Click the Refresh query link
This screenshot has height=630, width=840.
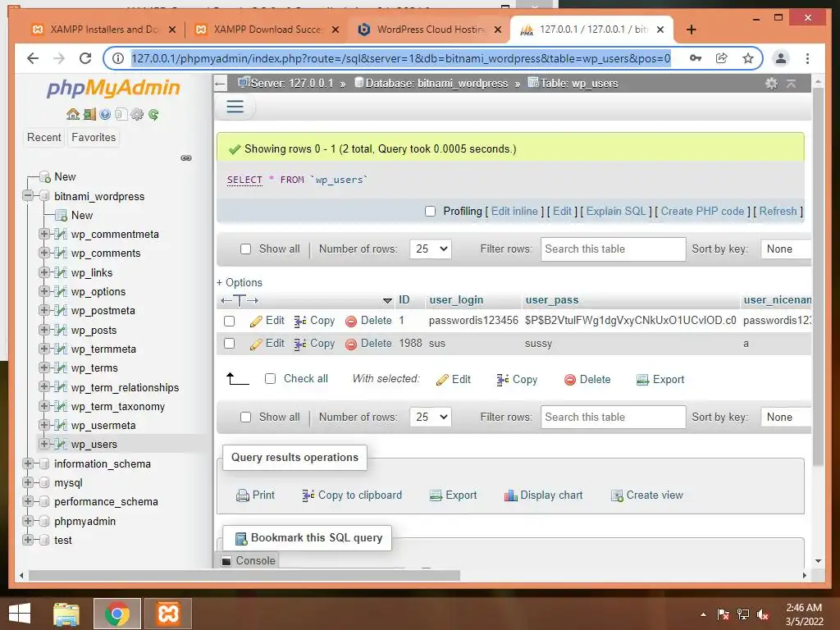click(778, 211)
